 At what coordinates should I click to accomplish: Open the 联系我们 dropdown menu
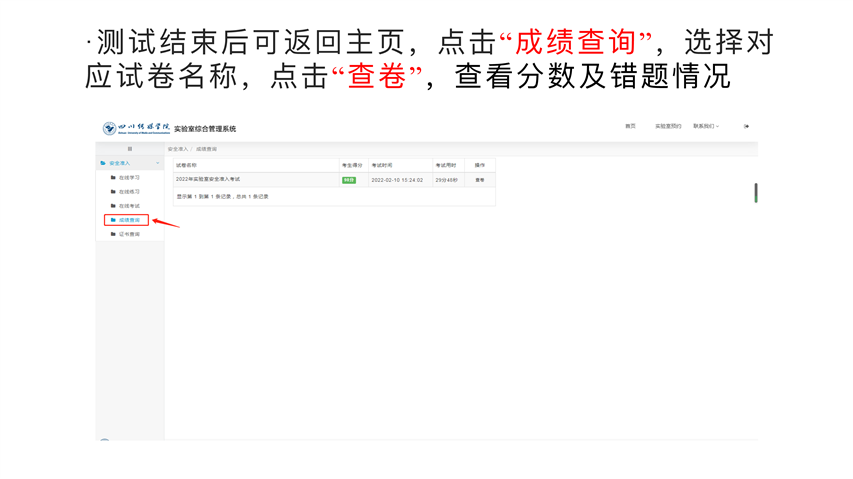coord(706,127)
